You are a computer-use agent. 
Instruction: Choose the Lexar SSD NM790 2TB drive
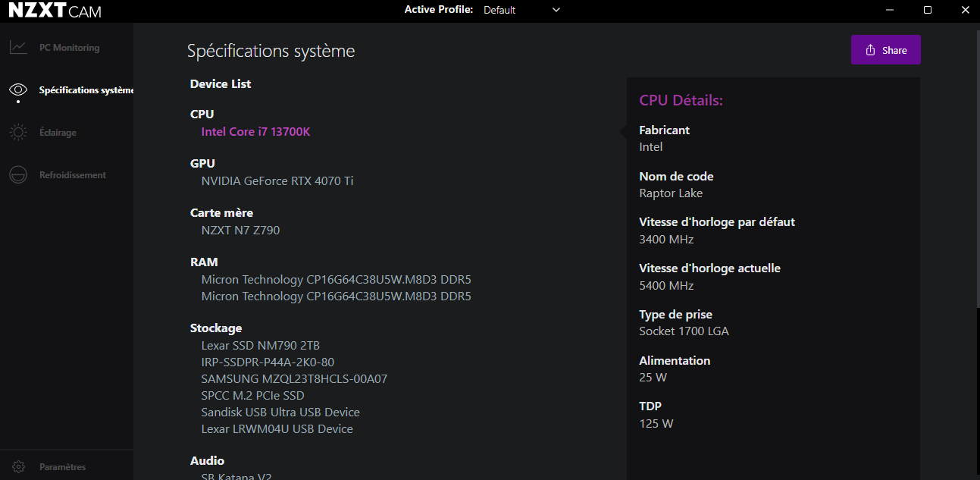pyautogui.click(x=260, y=346)
